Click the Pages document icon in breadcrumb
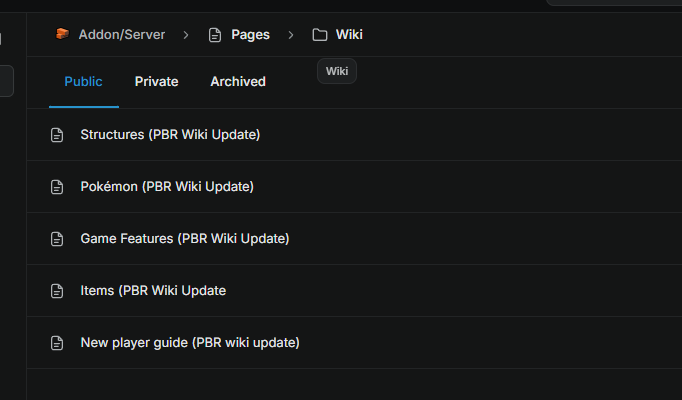 215,35
